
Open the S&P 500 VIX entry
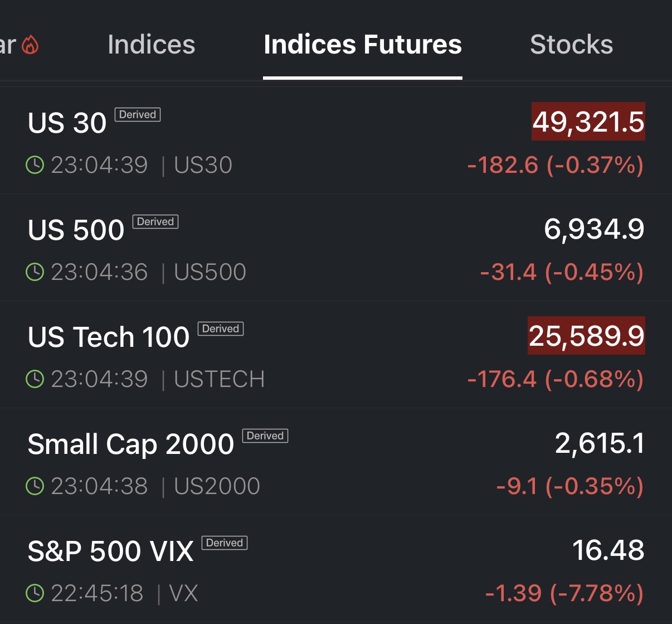(110, 552)
